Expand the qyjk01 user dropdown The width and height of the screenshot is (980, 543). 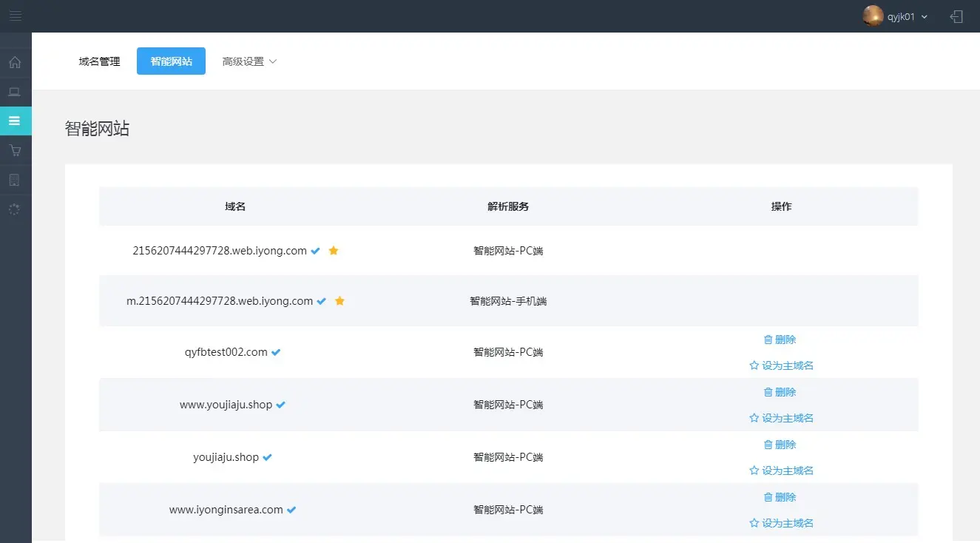point(908,16)
